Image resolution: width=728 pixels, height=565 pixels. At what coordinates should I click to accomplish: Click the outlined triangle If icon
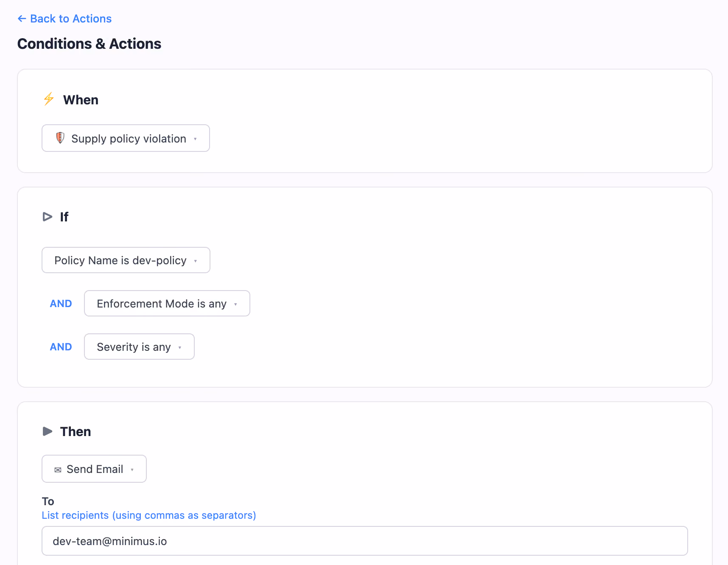pyautogui.click(x=48, y=217)
